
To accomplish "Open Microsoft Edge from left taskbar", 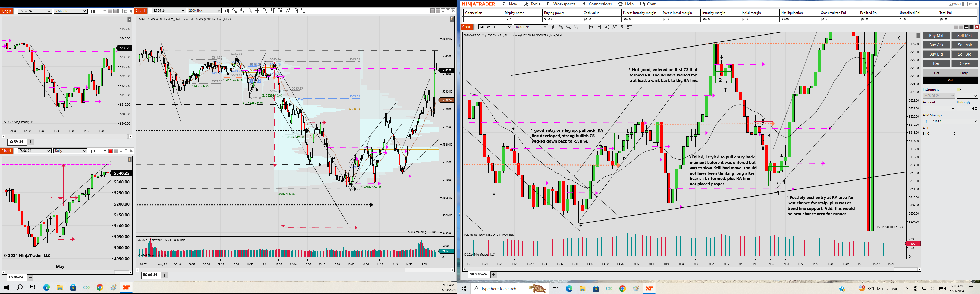I will [x=46, y=287].
